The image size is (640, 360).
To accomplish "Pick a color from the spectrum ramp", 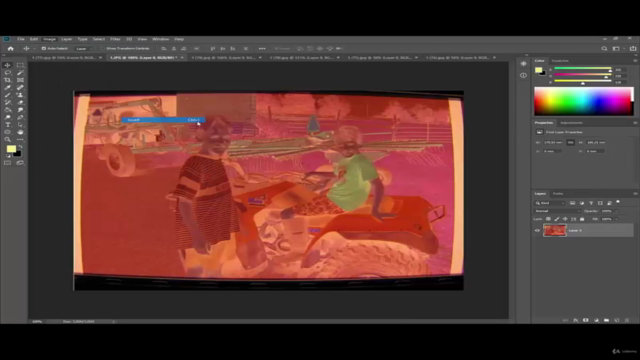I will point(584,101).
